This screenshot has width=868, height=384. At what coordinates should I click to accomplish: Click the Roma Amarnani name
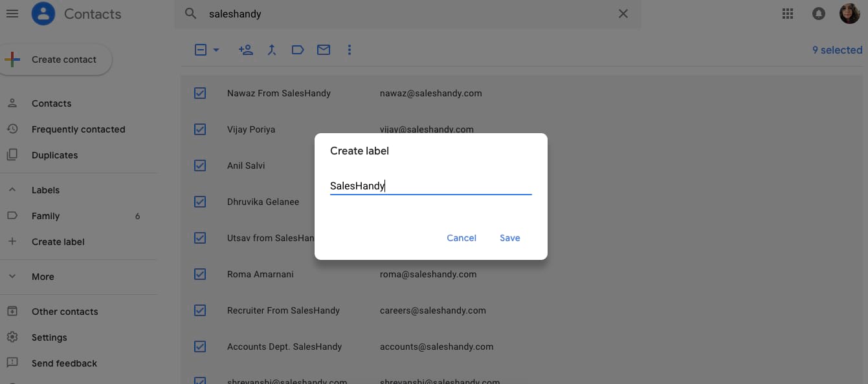click(x=260, y=274)
